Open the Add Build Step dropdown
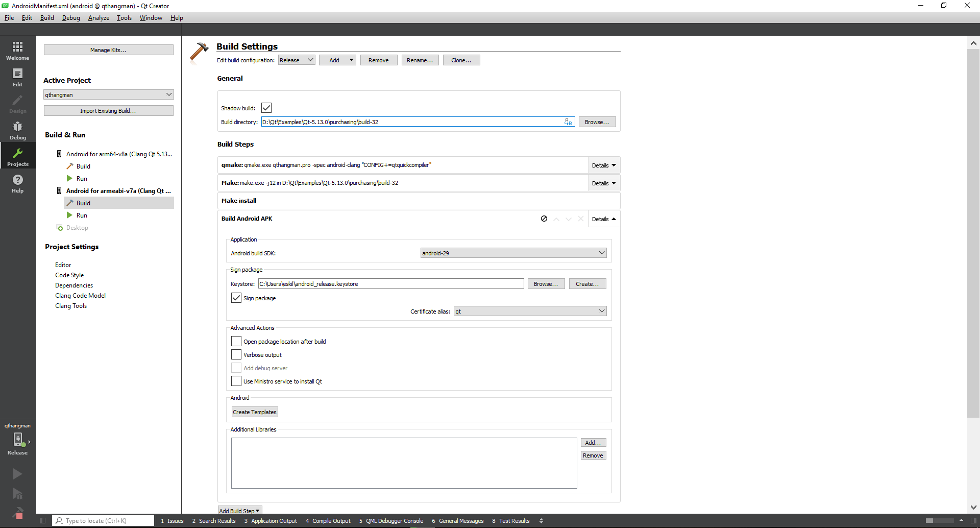 point(239,510)
